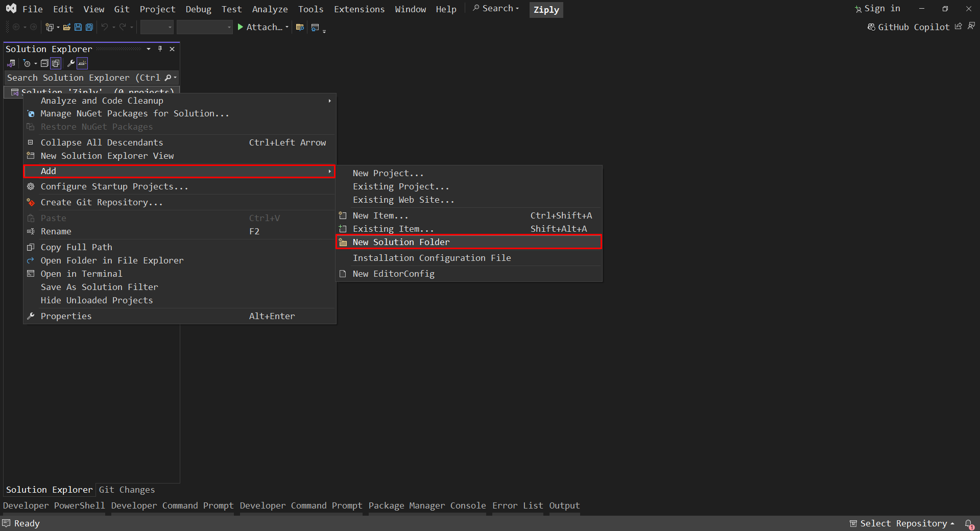Toggle Show All Files in Solution Explorer
The image size is (980, 531).
point(56,63)
